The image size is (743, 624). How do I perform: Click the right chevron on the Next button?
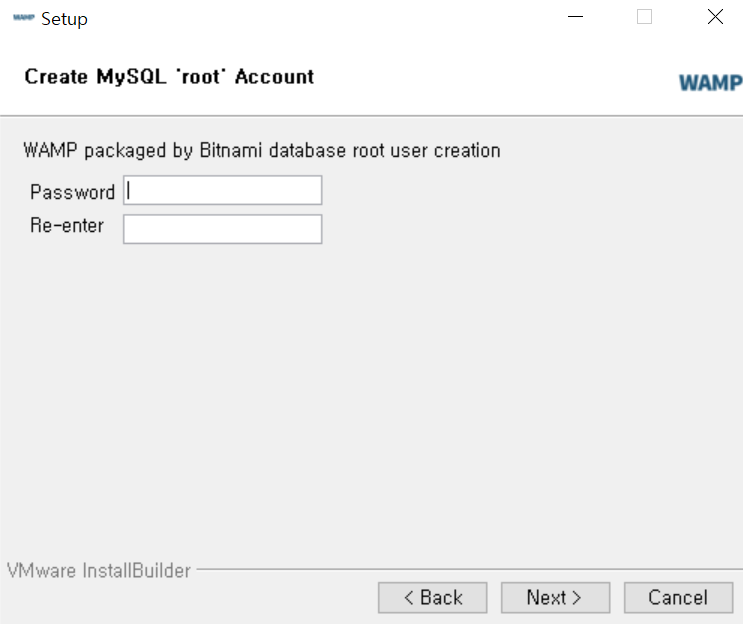pos(576,598)
